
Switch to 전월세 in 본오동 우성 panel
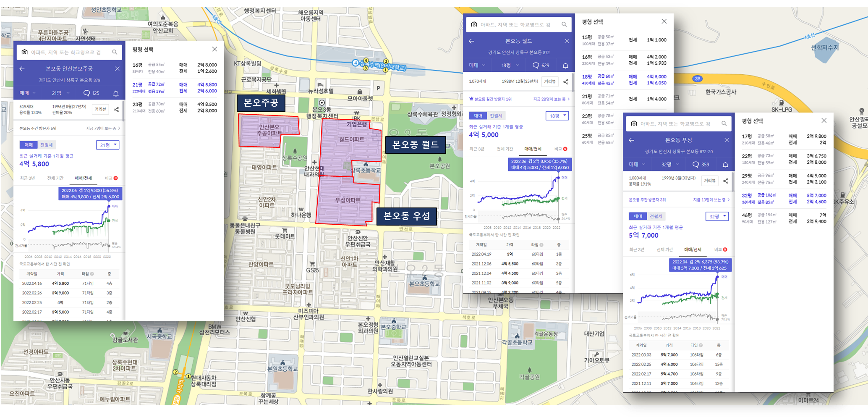[x=656, y=216]
